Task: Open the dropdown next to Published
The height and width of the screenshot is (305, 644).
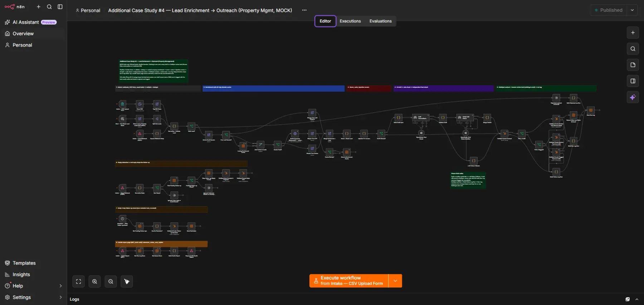Action: point(632,10)
